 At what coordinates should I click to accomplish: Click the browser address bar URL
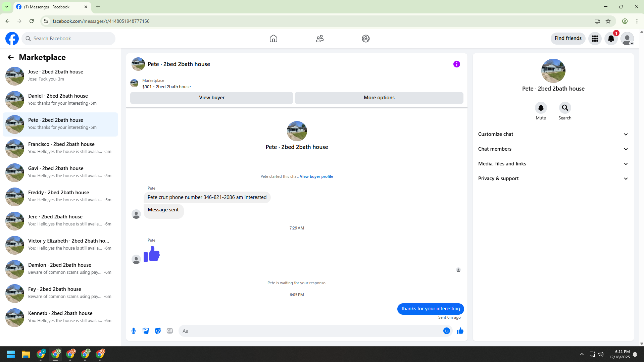[x=101, y=21]
